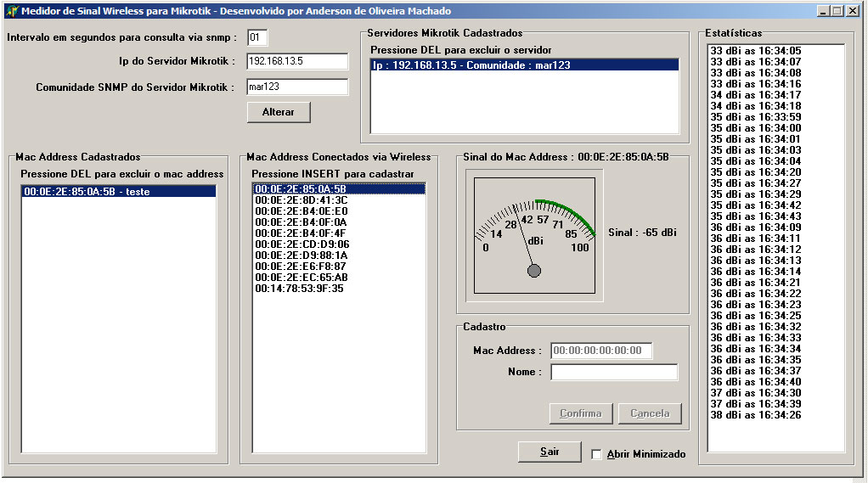
Task: Select statistic 33 dBi as 16:34:05
Action: (x=755, y=51)
